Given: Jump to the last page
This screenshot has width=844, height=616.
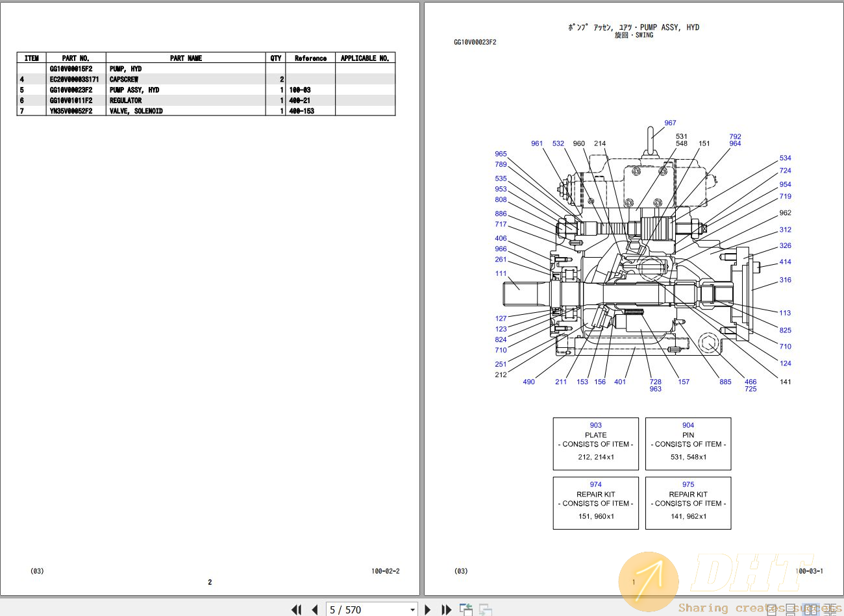Looking at the screenshot, I should point(446,610).
